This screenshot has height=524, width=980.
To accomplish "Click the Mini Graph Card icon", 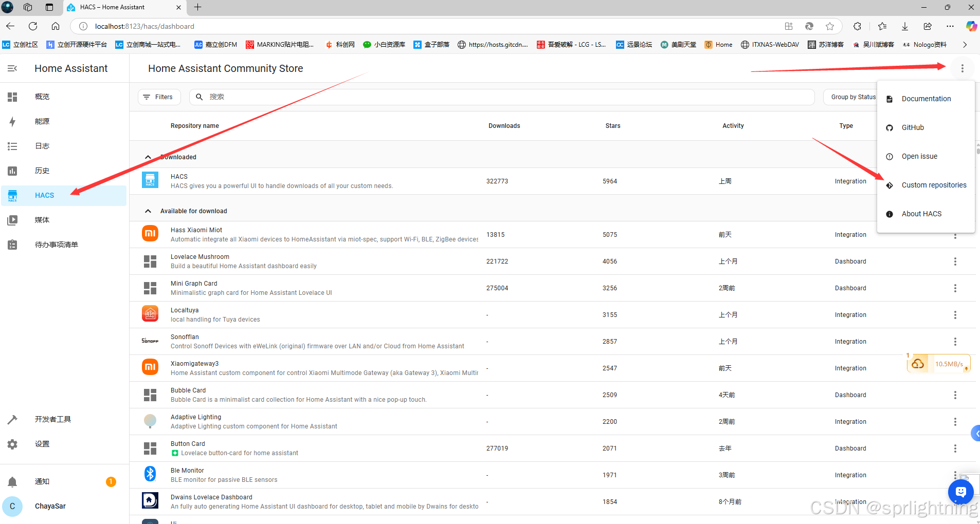I will pos(150,288).
